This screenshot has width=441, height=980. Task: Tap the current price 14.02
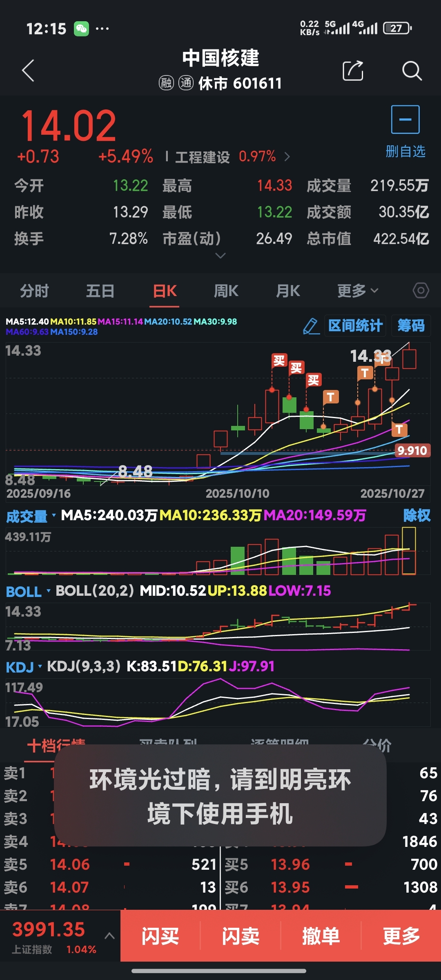(69, 126)
